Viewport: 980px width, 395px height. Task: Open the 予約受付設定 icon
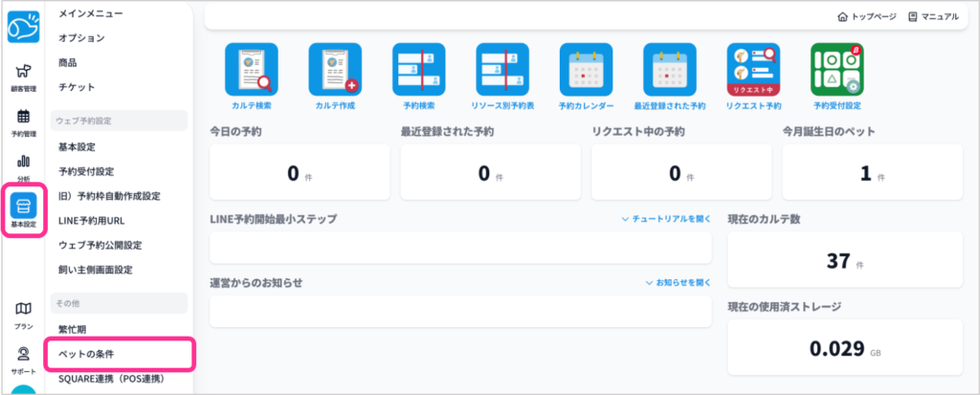tap(836, 69)
